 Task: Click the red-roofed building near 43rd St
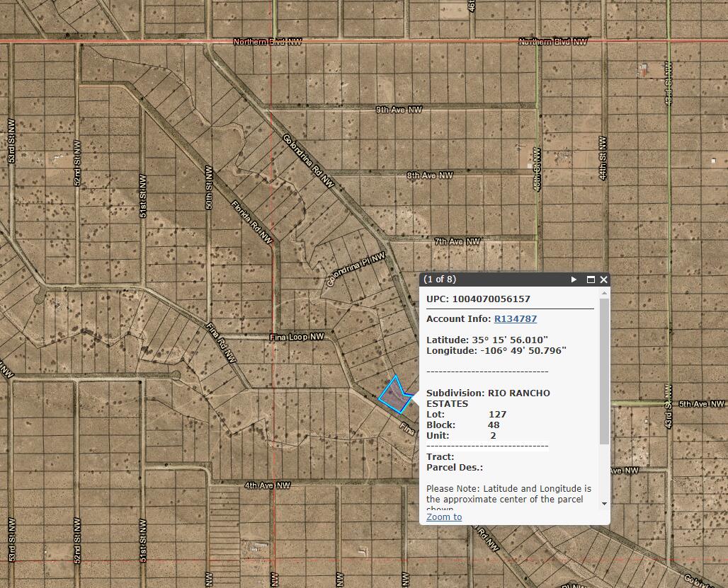pyautogui.click(x=644, y=71)
